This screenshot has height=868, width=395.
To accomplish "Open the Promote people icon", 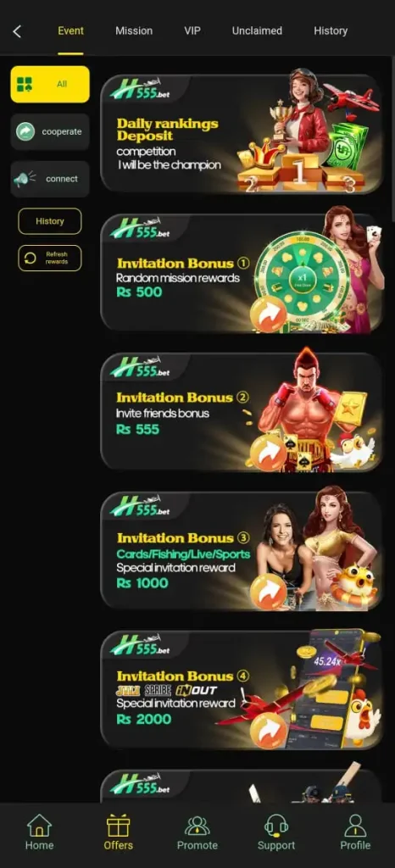I will (197, 826).
